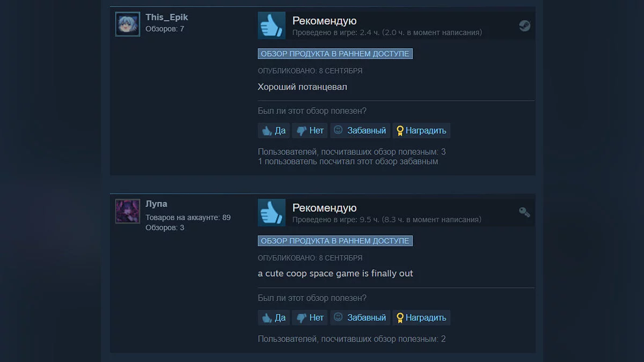Vote 'Нет' on This_Epik's review
The image size is (644, 362).
(310, 130)
